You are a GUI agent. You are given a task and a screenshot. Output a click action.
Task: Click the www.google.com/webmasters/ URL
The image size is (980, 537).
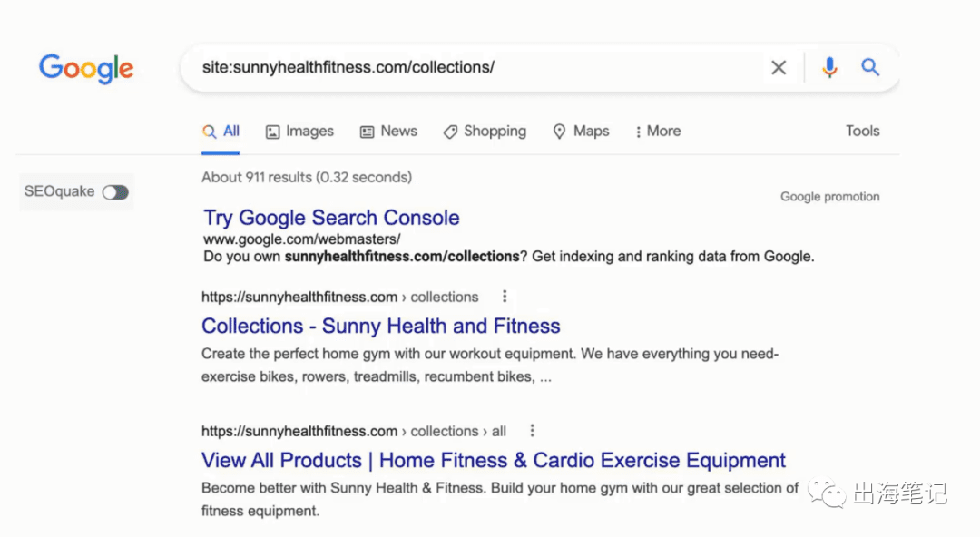coord(302,239)
